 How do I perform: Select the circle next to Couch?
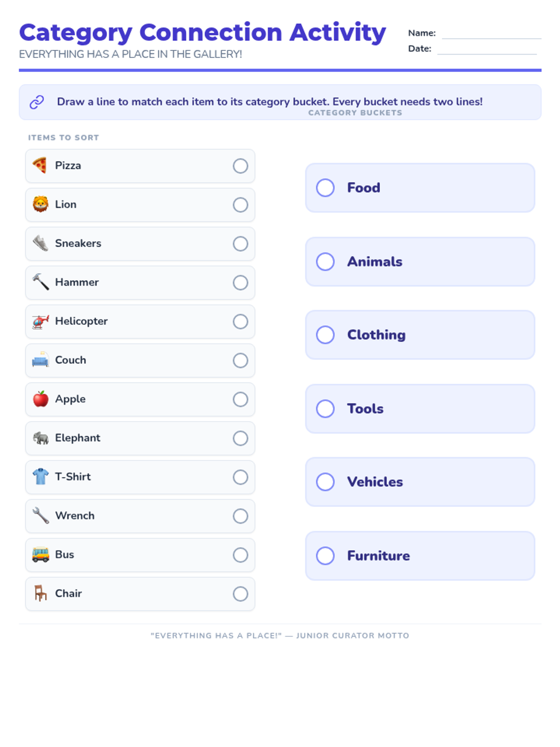tap(240, 360)
